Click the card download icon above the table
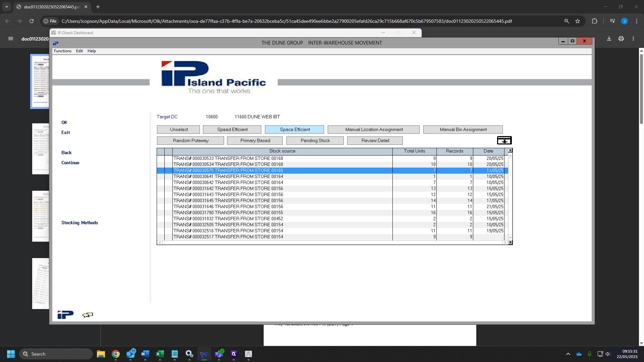The width and height of the screenshot is (644, 362). 504,140
